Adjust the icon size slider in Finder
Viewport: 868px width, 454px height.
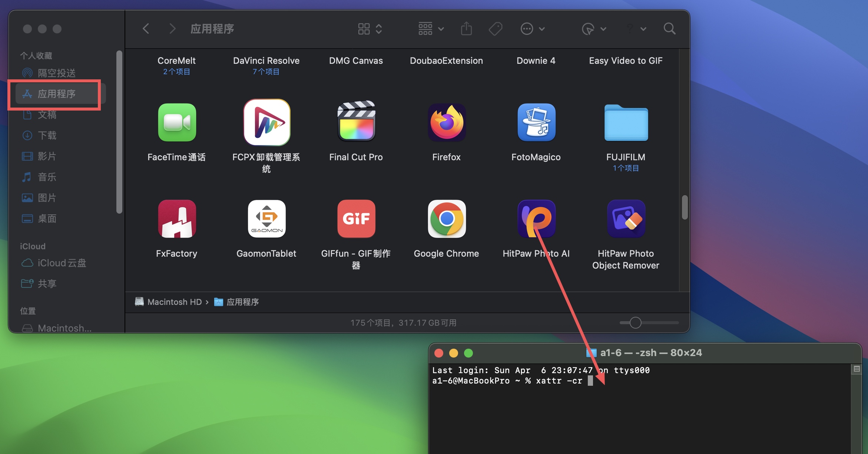(635, 323)
